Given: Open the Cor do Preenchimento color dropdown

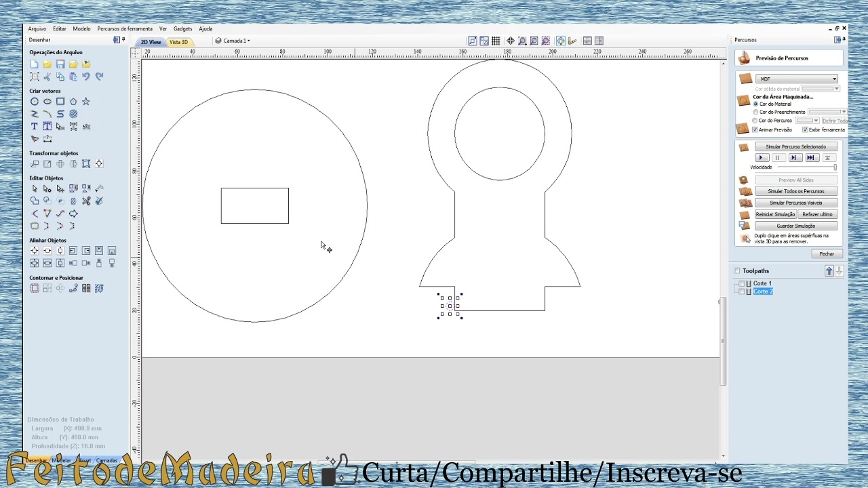Looking at the screenshot, I should point(827,112).
